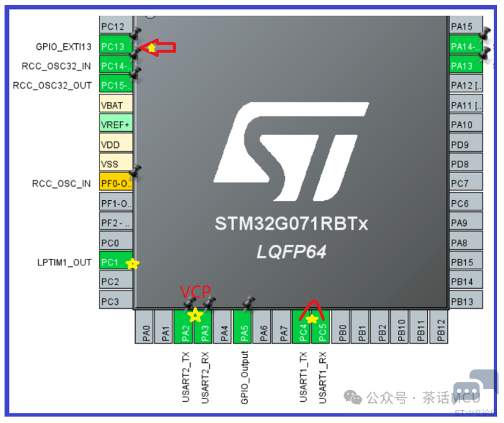Viewport: 504px width, 423px height.
Task: Select PC4 USART1_TX pin
Action: click(x=302, y=327)
